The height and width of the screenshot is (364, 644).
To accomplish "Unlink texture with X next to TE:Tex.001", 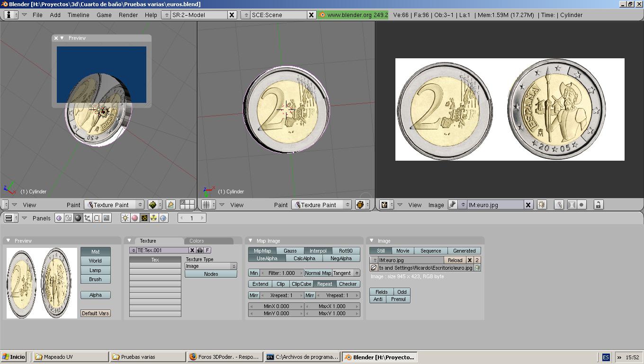I will point(192,250).
